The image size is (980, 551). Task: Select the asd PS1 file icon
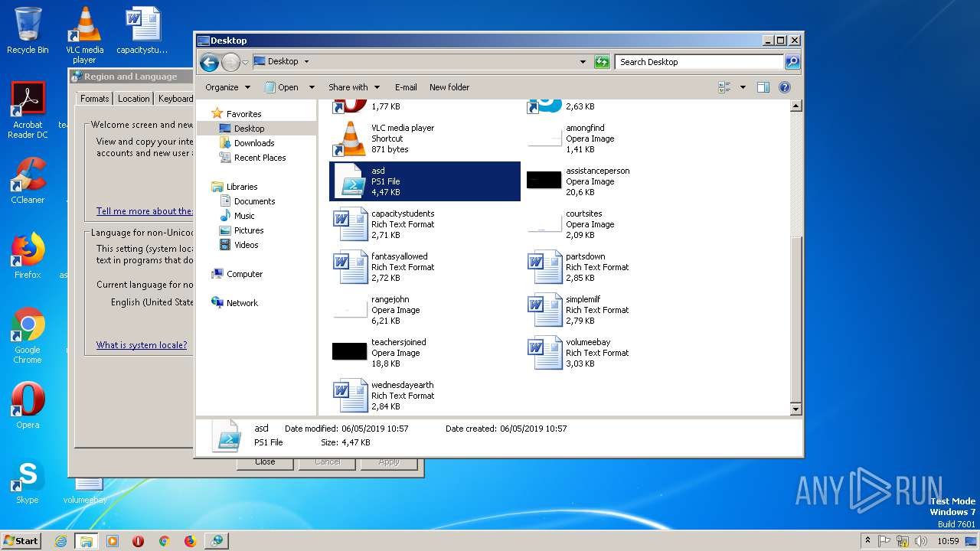click(349, 181)
